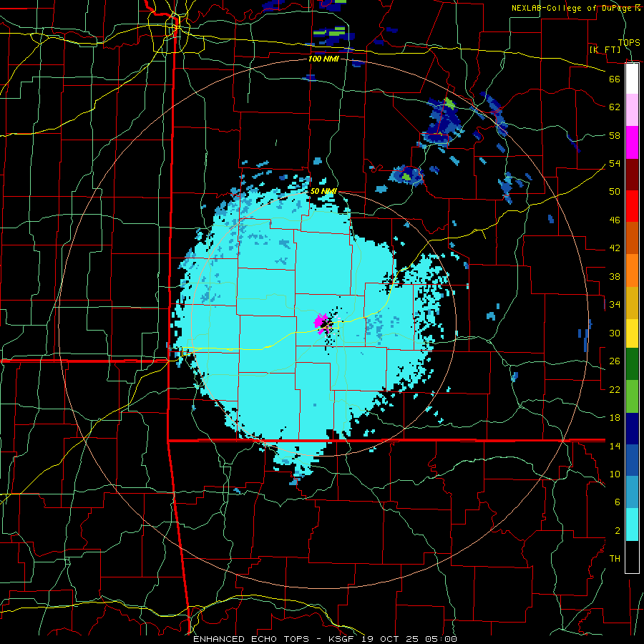
Task: Pick the dark green legend swatch
Action: [x=632, y=364]
